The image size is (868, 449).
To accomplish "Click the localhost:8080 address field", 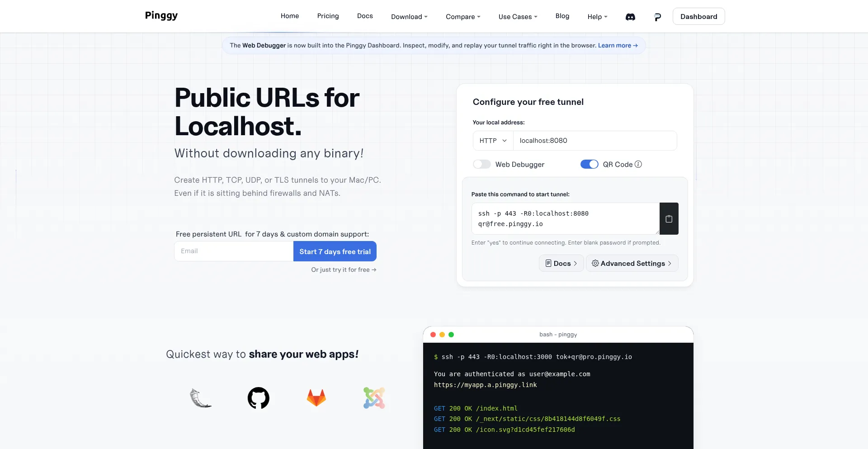I will pos(595,141).
